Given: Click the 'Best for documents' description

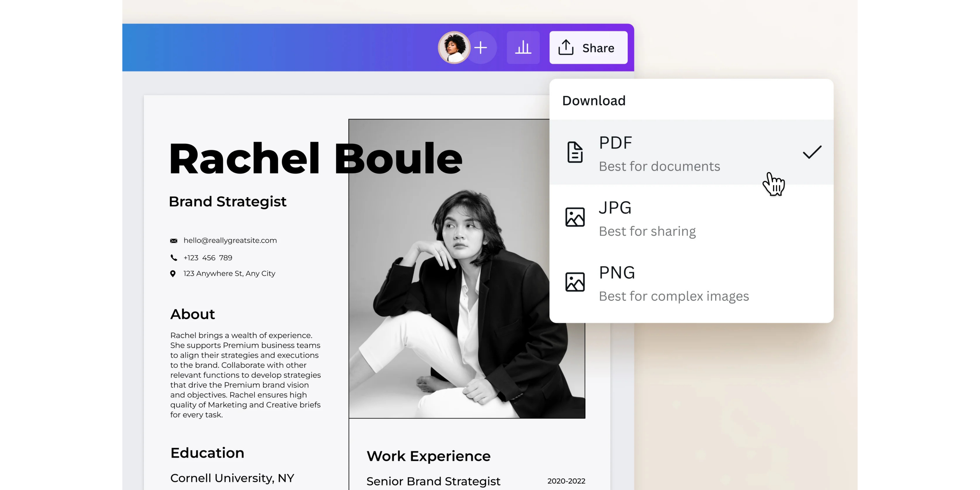Looking at the screenshot, I should point(659,166).
